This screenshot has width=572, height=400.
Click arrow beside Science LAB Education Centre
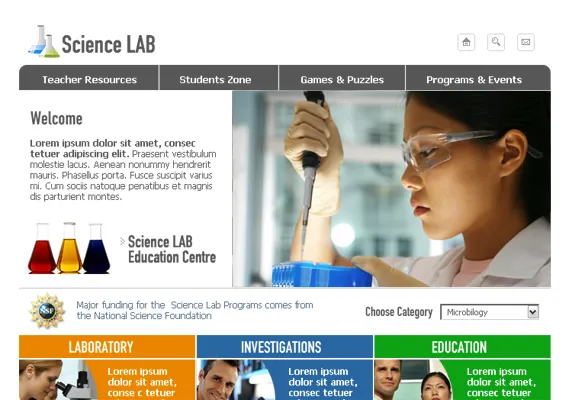(122, 241)
